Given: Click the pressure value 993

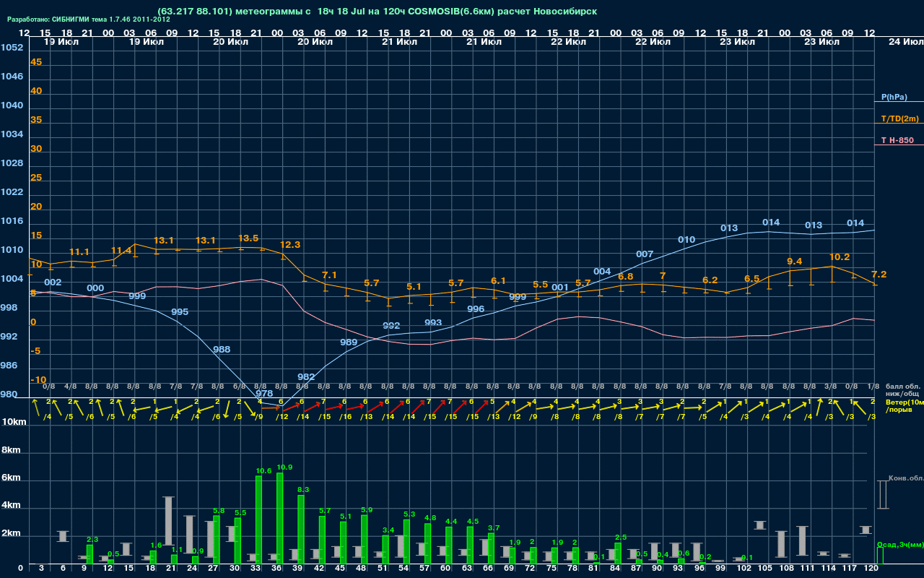Looking at the screenshot, I should click(433, 323).
